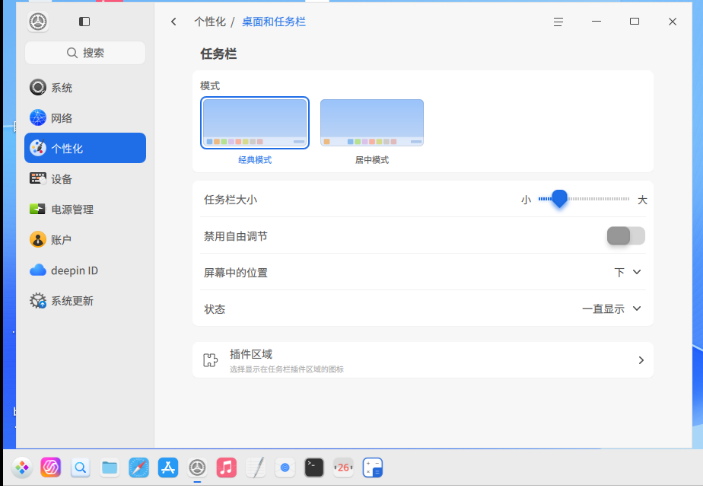The height and width of the screenshot is (486, 703).
Task: Click the 经典模式 label
Action: pyautogui.click(x=255, y=160)
